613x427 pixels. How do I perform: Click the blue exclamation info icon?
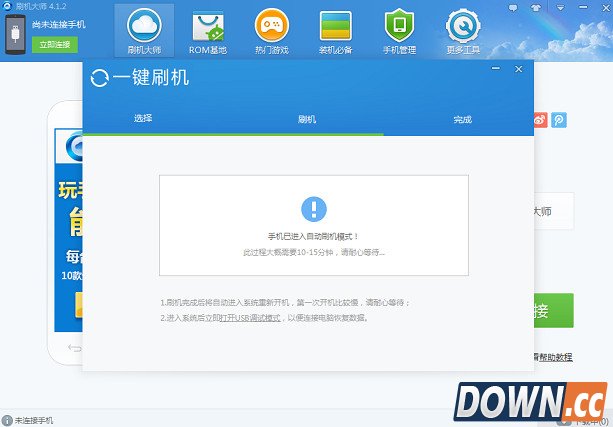pos(313,208)
